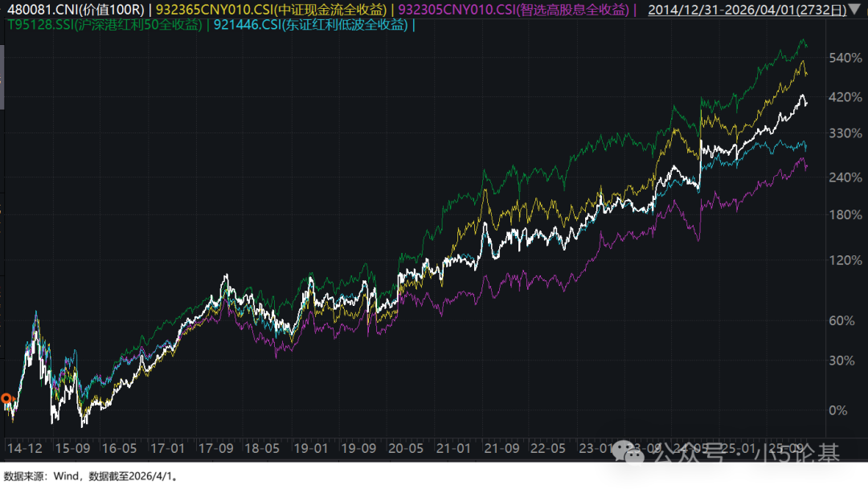Click the 2014/12/31-2026/04/01 date range field
Screen dimensions: 868x489
point(743,10)
